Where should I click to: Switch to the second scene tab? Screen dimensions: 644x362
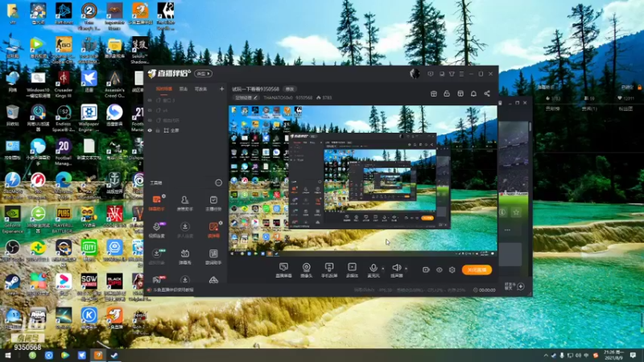(184, 88)
